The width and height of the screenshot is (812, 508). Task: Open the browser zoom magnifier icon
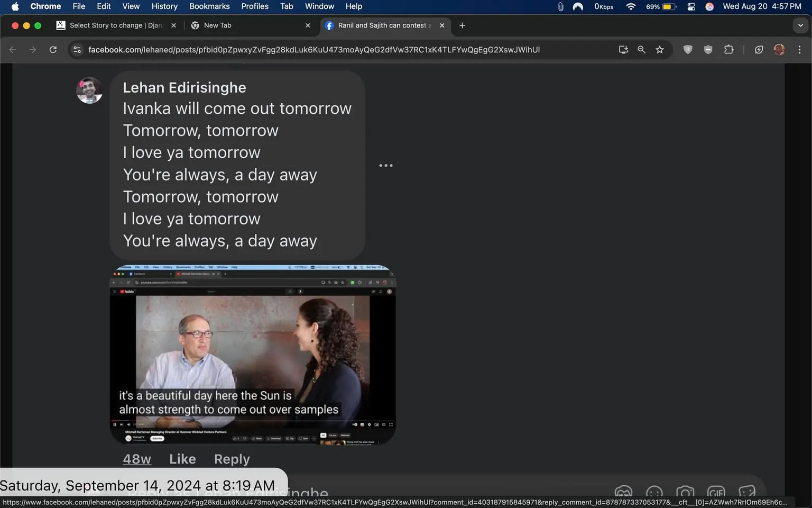tap(641, 49)
